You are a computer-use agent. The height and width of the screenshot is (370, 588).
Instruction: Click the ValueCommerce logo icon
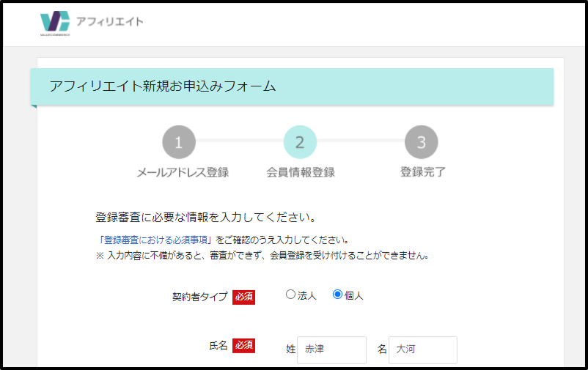coord(55,23)
